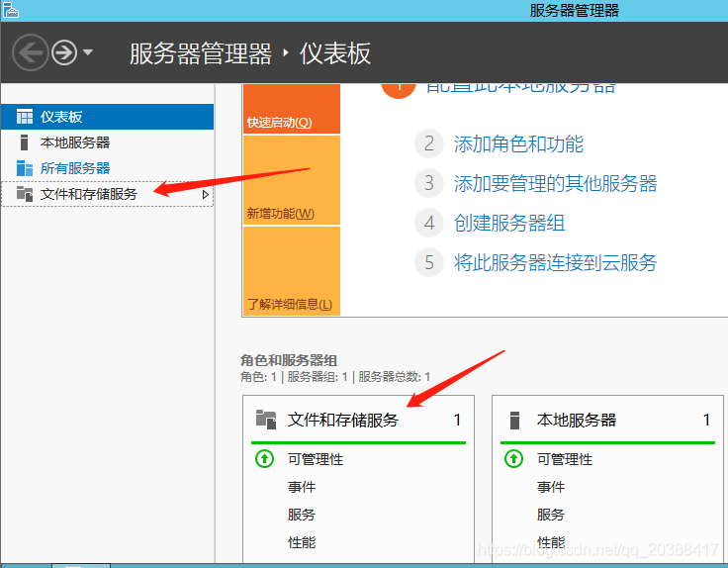Select 所有服务器 in the sidebar
This screenshot has height=568, width=728.
coord(74,168)
